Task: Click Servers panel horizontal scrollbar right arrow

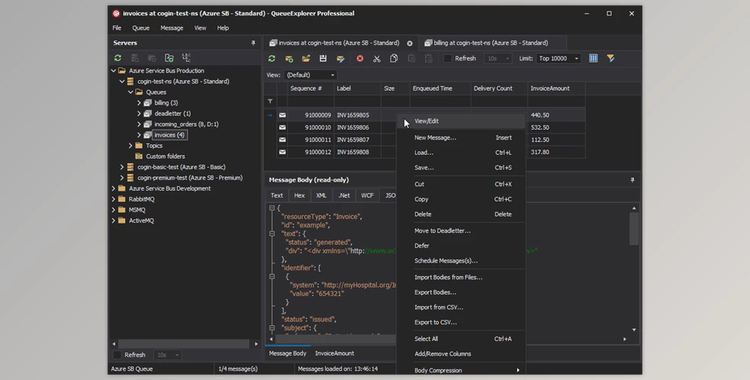Action: click(256, 344)
